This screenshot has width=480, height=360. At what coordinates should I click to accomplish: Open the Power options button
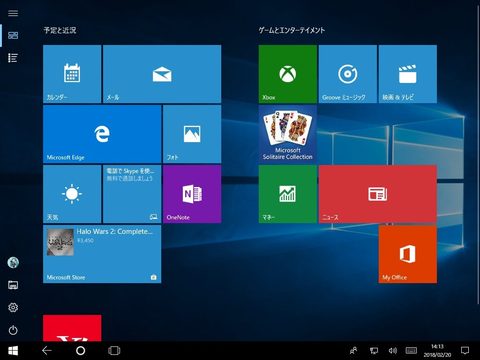pyautogui.click(x=13, y=330)
